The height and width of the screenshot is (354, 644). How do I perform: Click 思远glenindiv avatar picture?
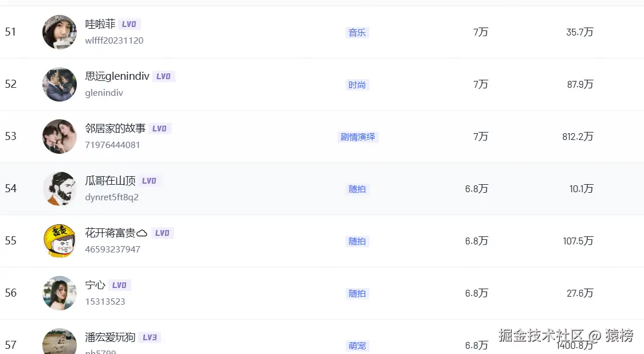tap(60, 84)
